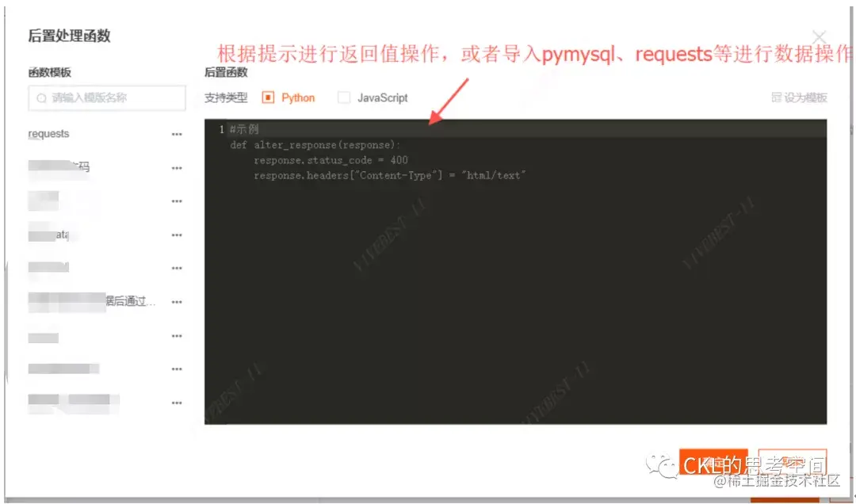Click the 支持类型 label

226,97
